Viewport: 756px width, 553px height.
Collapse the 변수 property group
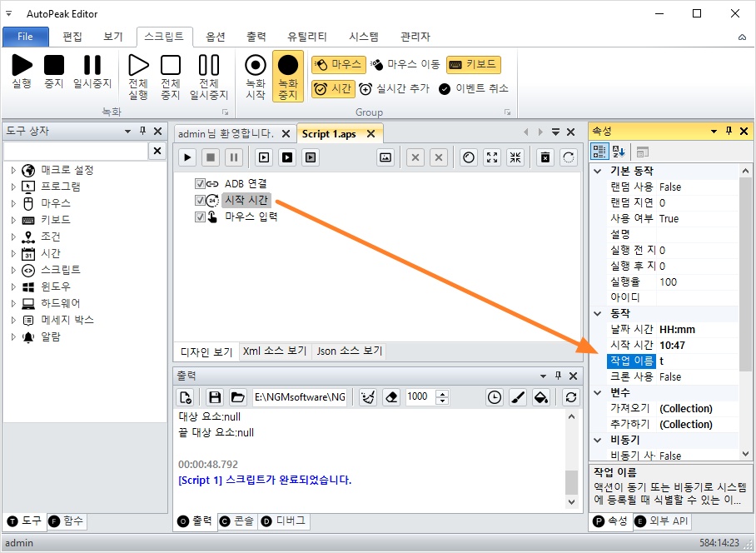(x=598, y=393)
